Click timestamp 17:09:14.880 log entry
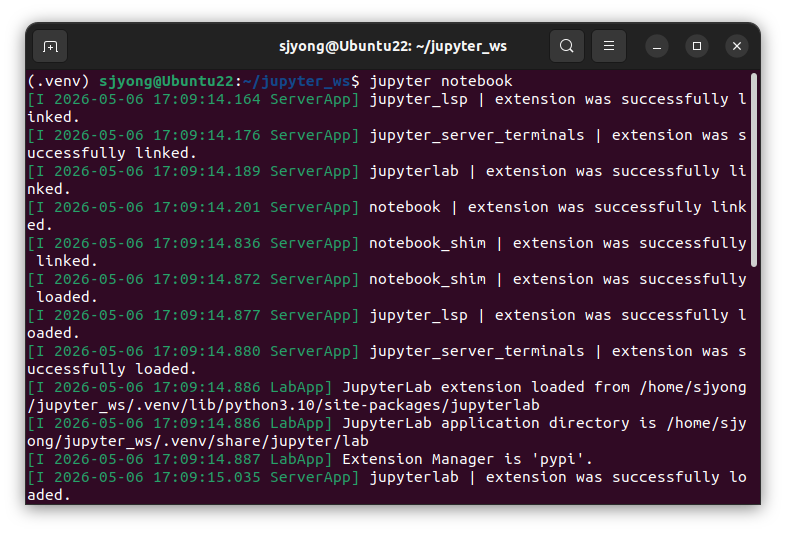This screenshot has height=533, width=786. click(207, 351)
